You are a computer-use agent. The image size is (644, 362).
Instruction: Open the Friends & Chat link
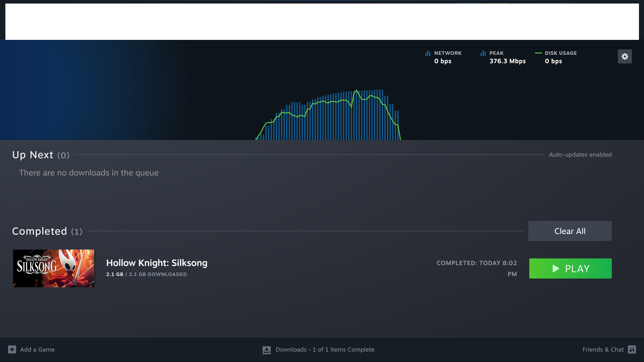pyautogui.click(x=603, y=349)
